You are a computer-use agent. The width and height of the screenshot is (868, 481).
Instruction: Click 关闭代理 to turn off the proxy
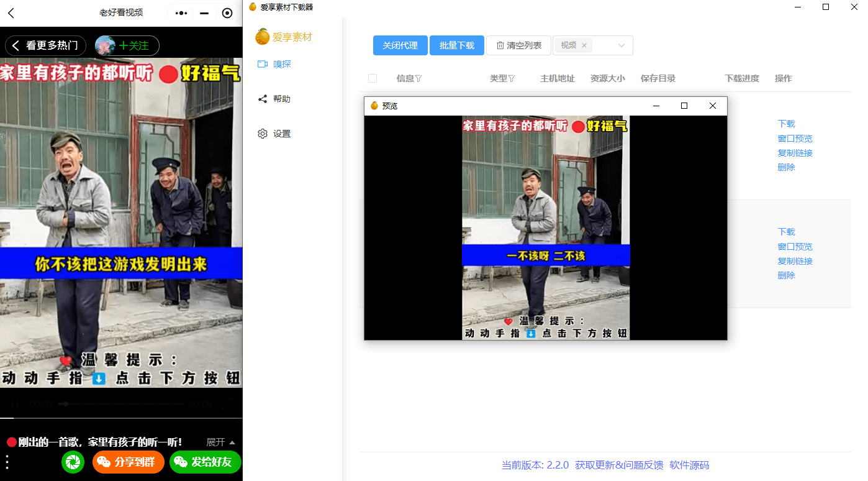click(400, 45)
